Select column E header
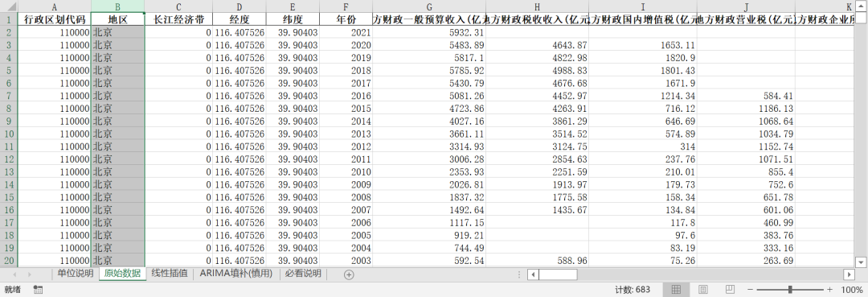This screenshot has width=868, height=297. 293,6
